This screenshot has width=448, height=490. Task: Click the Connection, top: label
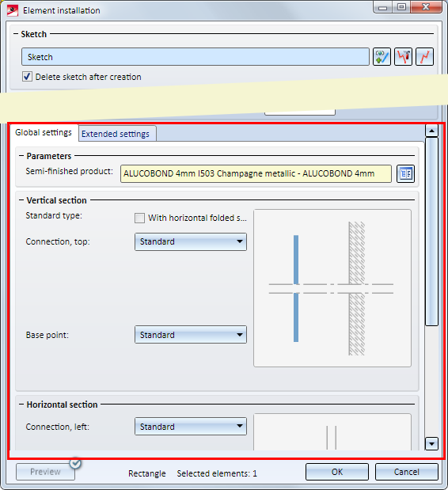pyautogui.click(x=58, y=242)
